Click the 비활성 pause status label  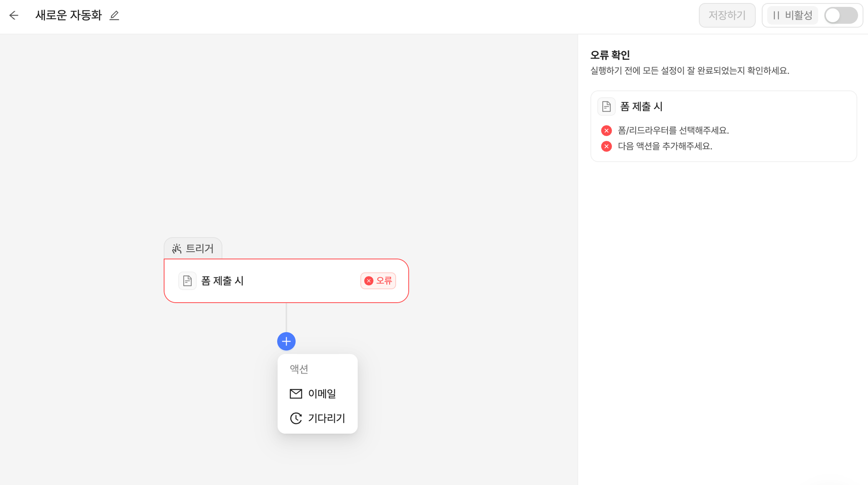(x=792, y=15)
